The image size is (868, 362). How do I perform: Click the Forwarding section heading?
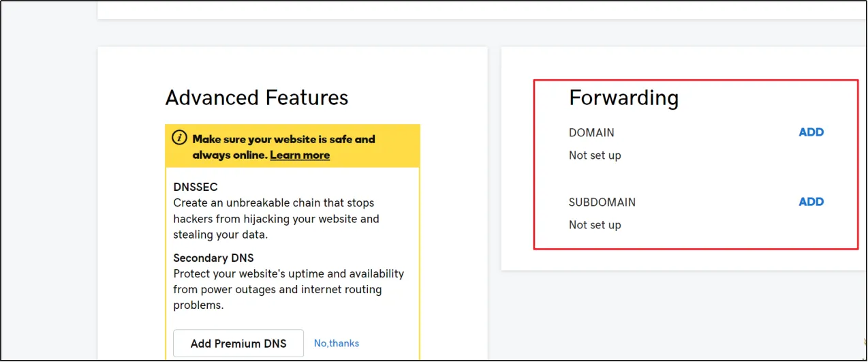coord(623,98)
